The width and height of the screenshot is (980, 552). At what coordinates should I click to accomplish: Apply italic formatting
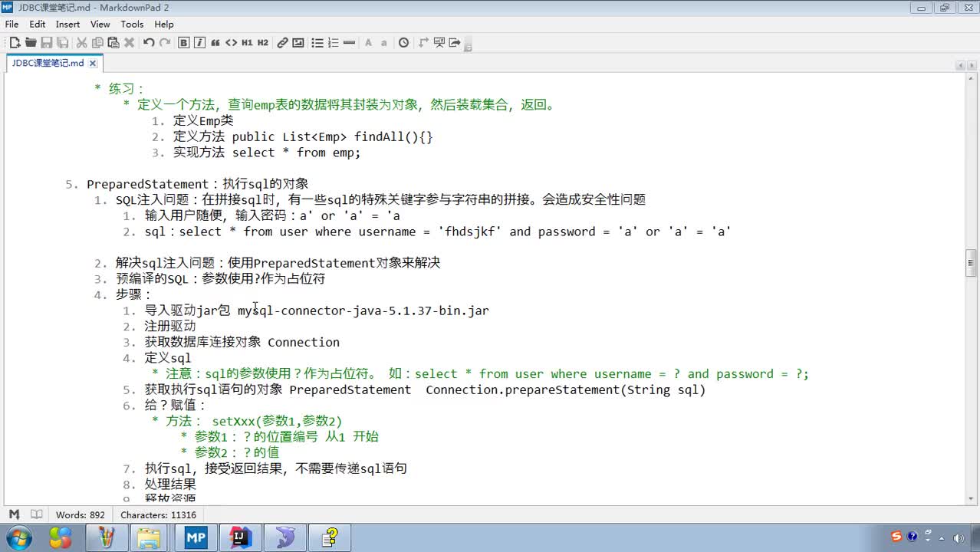(x=200, y=43)
